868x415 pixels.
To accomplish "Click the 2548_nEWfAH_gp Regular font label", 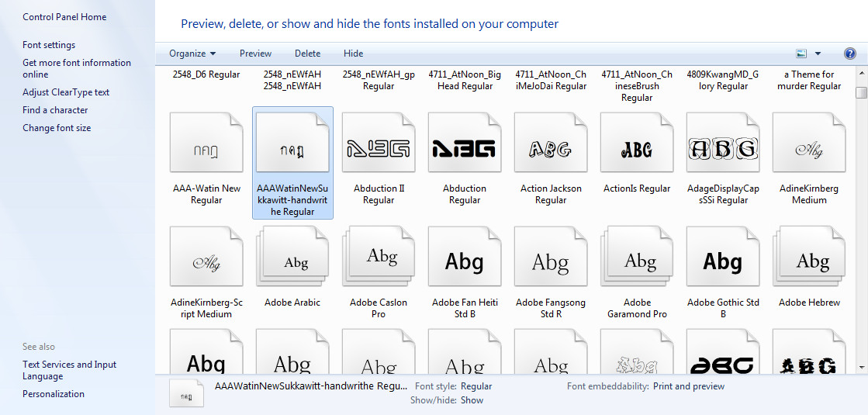I will (379, 80).
